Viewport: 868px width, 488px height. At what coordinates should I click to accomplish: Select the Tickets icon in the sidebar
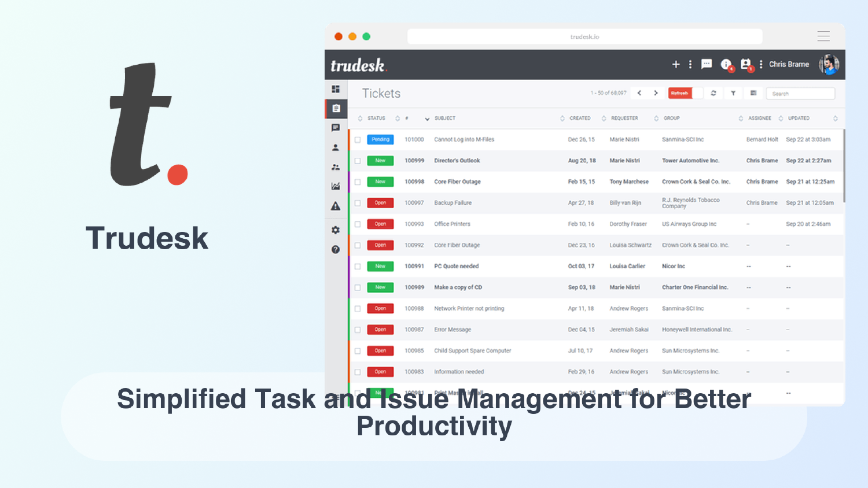pos(336,108)
